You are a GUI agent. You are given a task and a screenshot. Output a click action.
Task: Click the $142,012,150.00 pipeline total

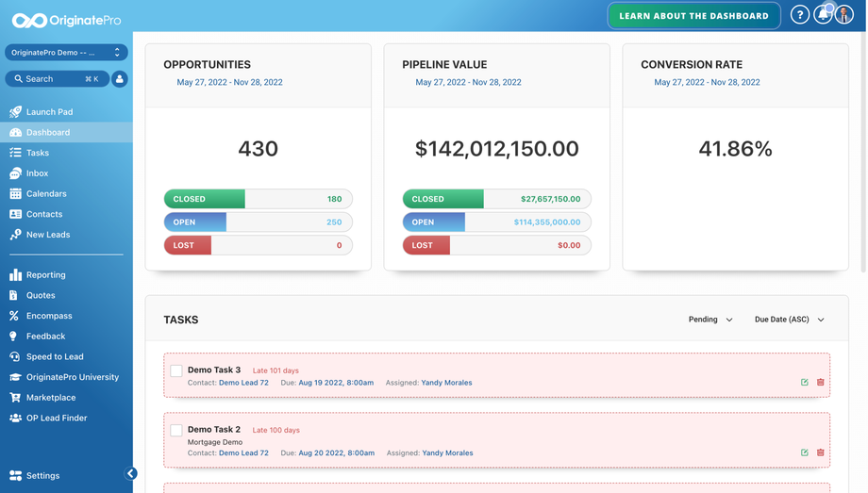[496, 149]
